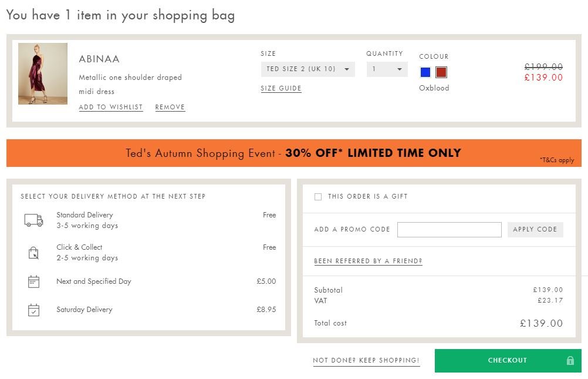Click the Saturday Delivery calendar check icon
This screenshot has height=379, width=588.
[x=34, y=310]
